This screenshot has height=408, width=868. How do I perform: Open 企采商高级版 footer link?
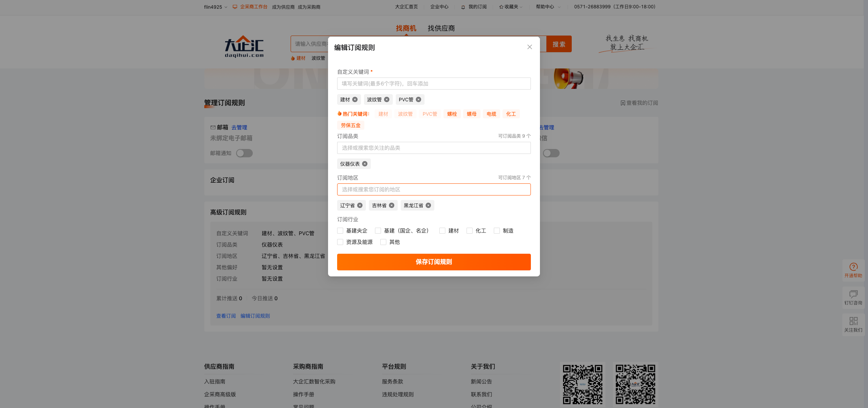coord(220,395)
